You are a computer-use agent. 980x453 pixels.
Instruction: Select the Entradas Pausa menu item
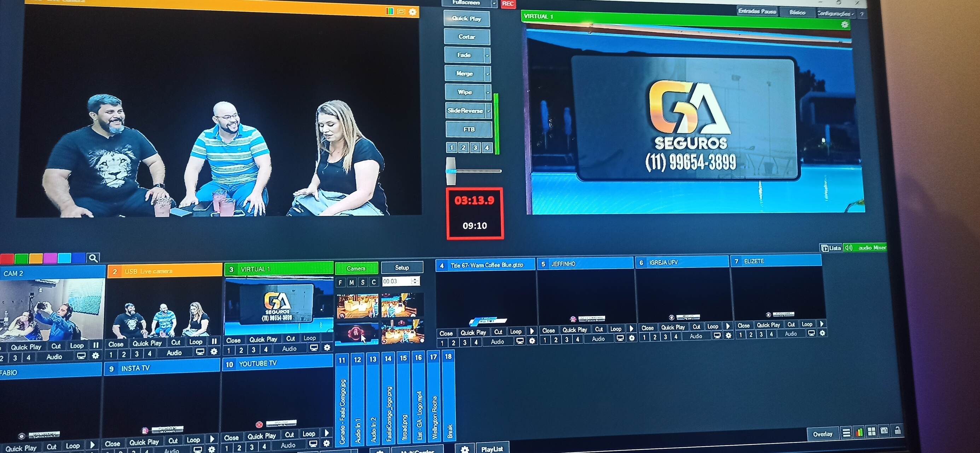coord(757,11)
